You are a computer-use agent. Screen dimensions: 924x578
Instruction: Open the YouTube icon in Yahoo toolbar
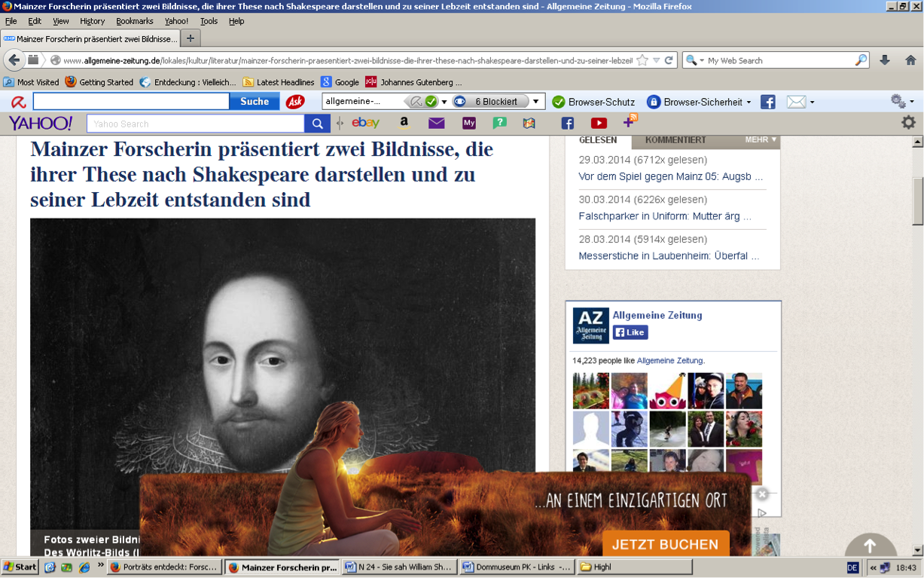(x=599, y=123)
